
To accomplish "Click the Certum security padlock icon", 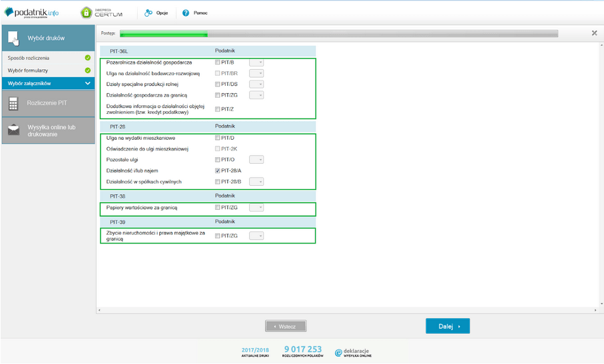I will 87,13.
